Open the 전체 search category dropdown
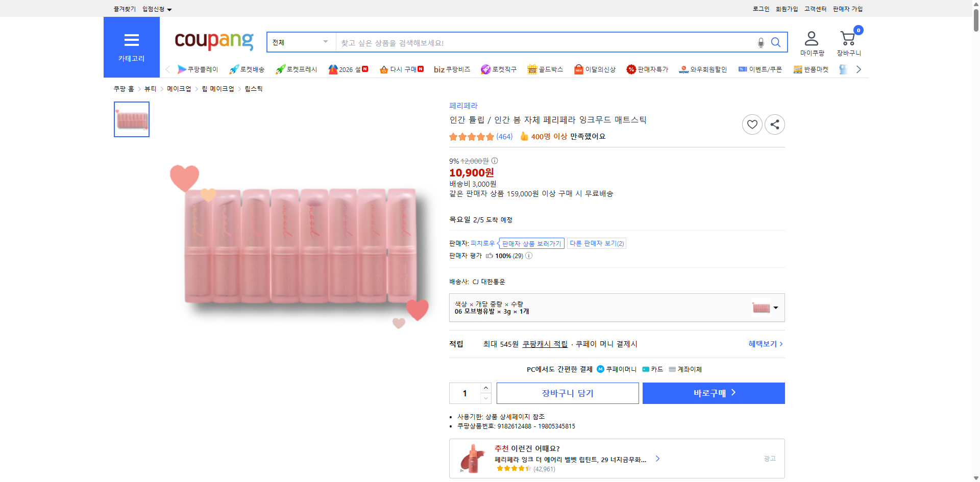The height and width of the screenshot is (482, 980). [x=300, y=42]
